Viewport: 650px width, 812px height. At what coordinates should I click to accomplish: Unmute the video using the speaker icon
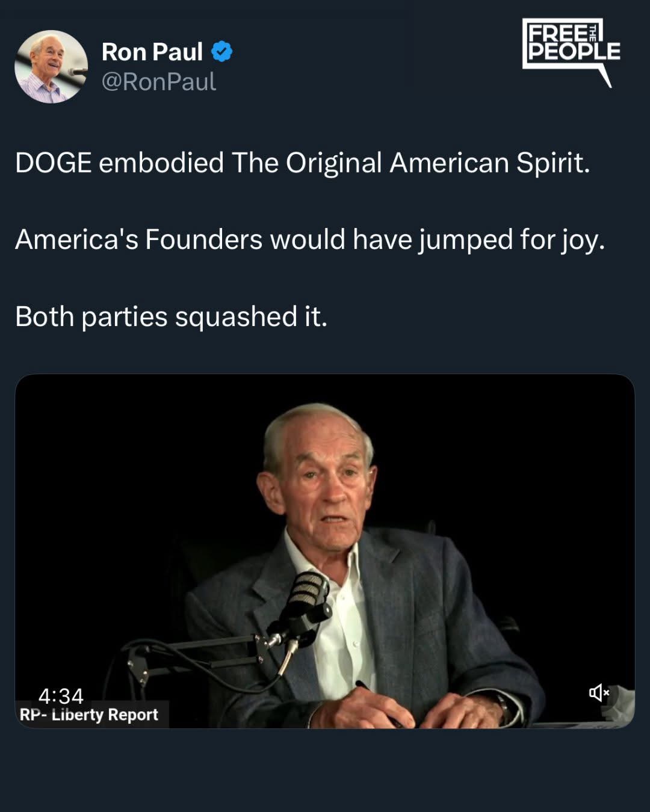coord(598,693)
